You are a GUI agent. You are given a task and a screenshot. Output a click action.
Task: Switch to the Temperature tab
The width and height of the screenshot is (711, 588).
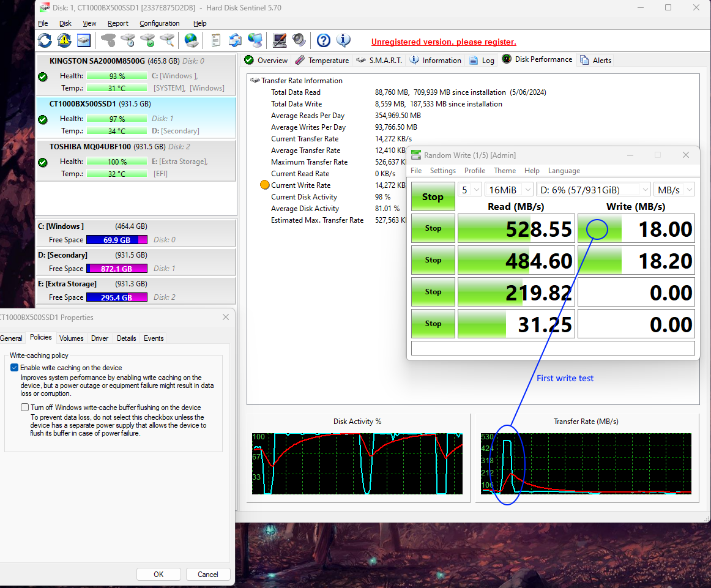pos(322,61)
